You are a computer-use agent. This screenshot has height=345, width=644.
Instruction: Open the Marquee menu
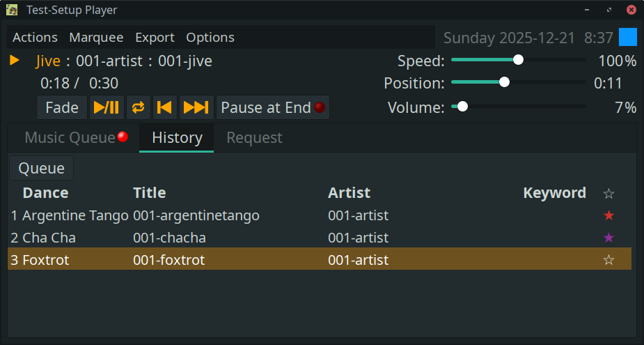(x=96, y=38)
